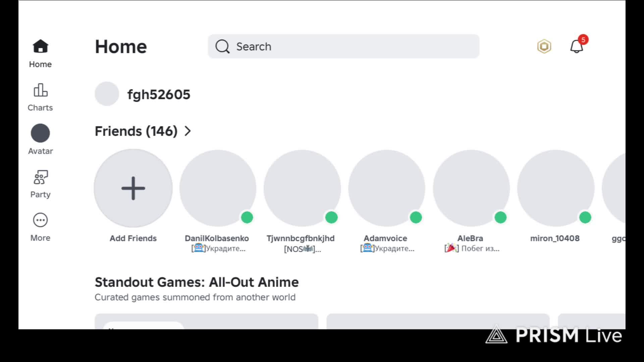644x362 pixels.
Task: Open the Party sidebar icon
Action: point(40,177)
